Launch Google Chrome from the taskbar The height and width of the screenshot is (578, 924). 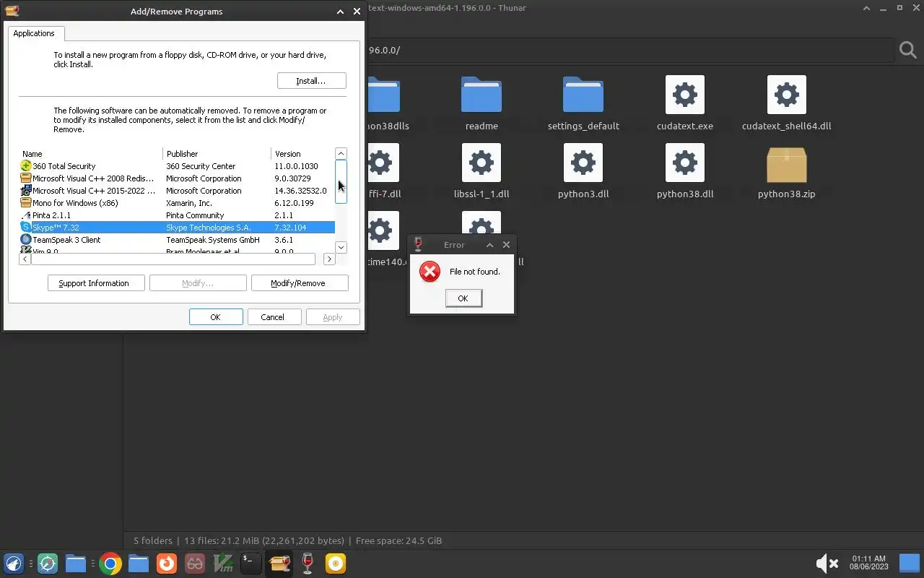(x=110, y=564)
